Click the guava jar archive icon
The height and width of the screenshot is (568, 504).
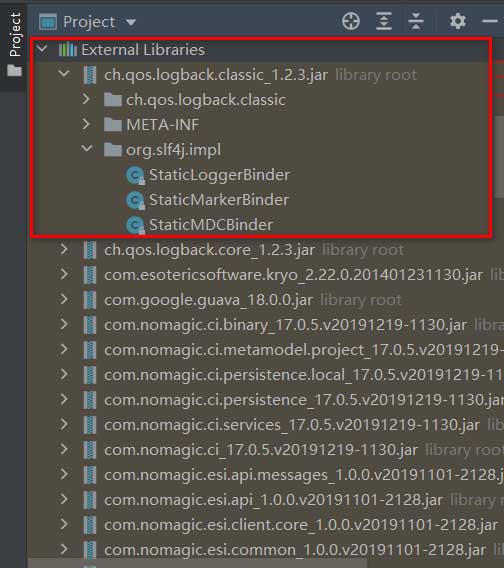tap(90, 300)
